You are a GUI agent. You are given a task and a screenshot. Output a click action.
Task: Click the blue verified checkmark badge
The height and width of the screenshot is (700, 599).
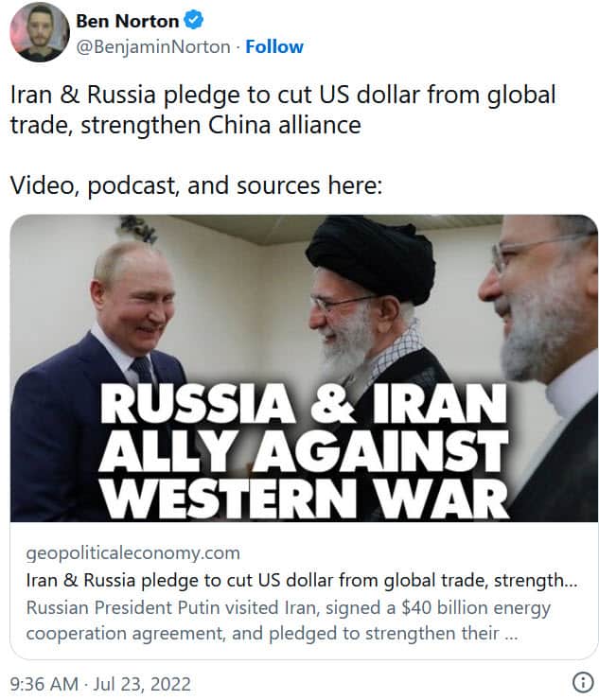193,21
